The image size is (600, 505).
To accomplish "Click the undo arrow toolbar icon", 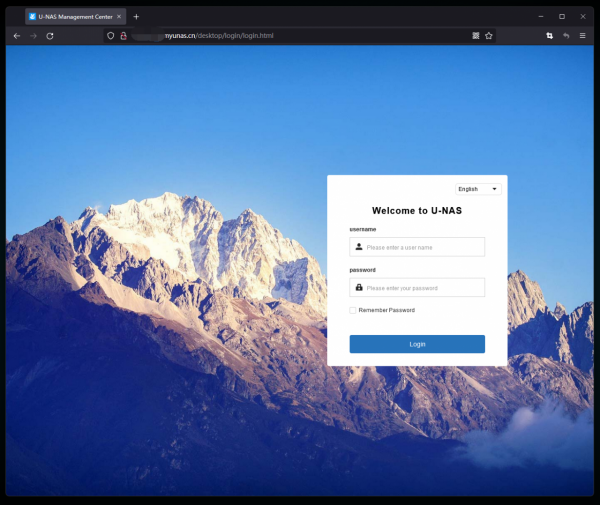I will 566,36.
